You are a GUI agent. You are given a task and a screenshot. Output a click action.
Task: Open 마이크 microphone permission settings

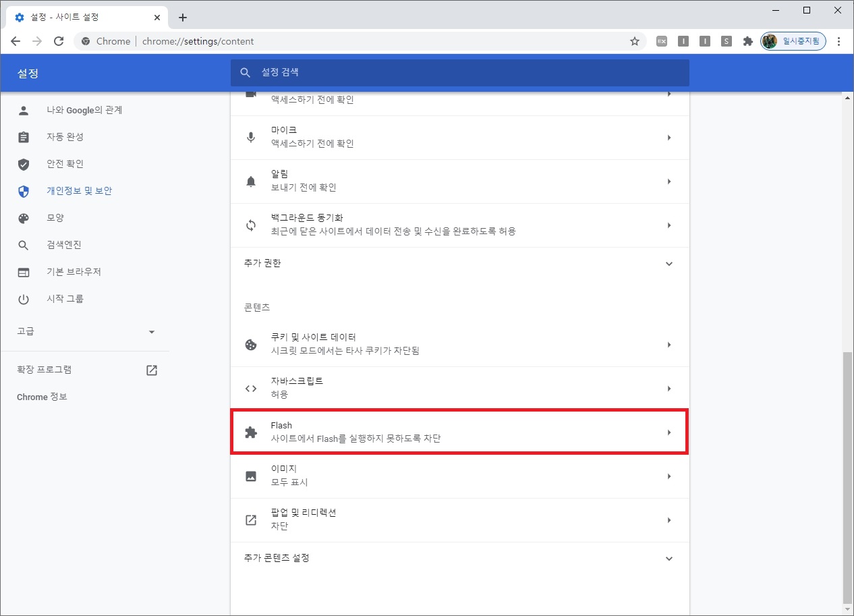460,138
